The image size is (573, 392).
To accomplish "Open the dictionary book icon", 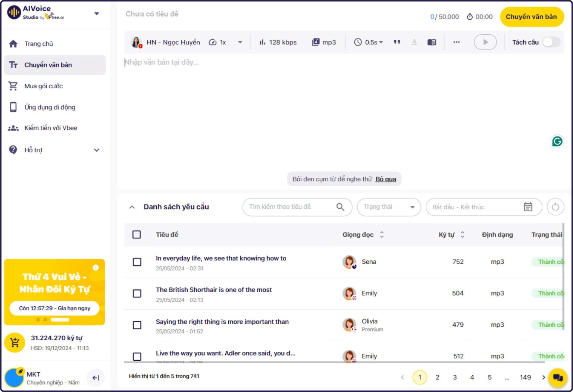I will click(432, 42).
